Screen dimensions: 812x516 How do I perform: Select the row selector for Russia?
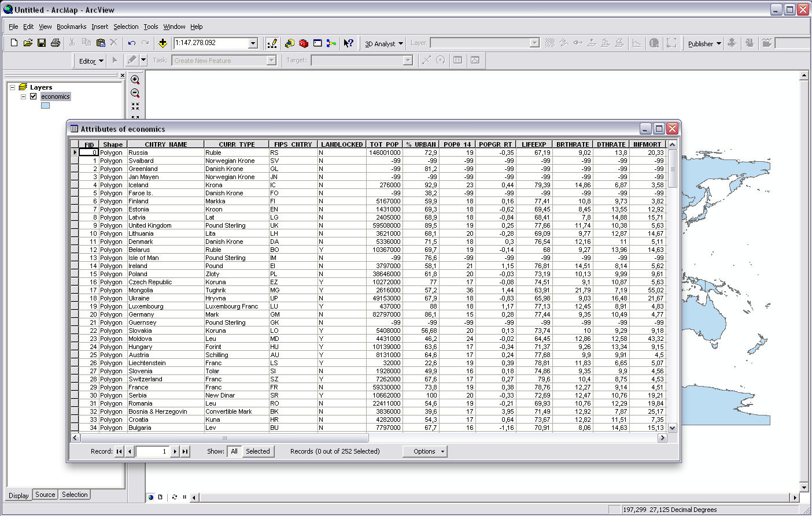coord(75,153)
